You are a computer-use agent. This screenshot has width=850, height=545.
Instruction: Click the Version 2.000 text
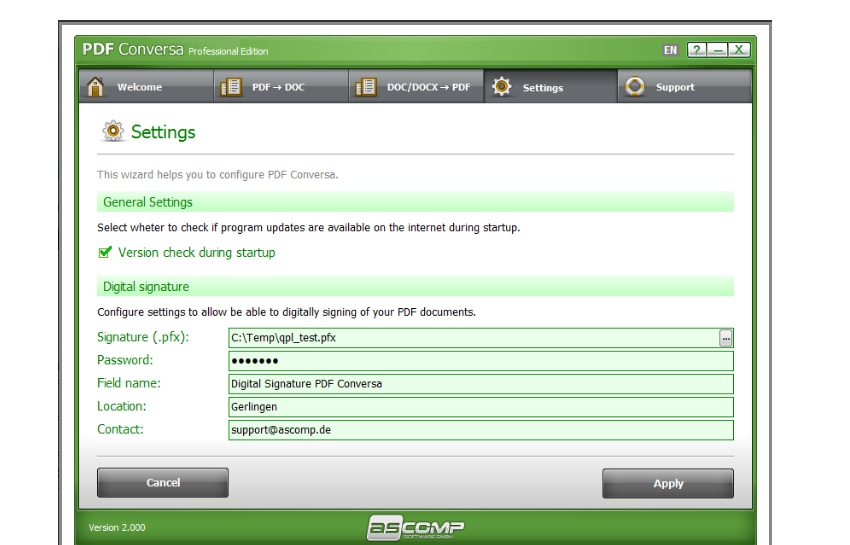[117, 528]
